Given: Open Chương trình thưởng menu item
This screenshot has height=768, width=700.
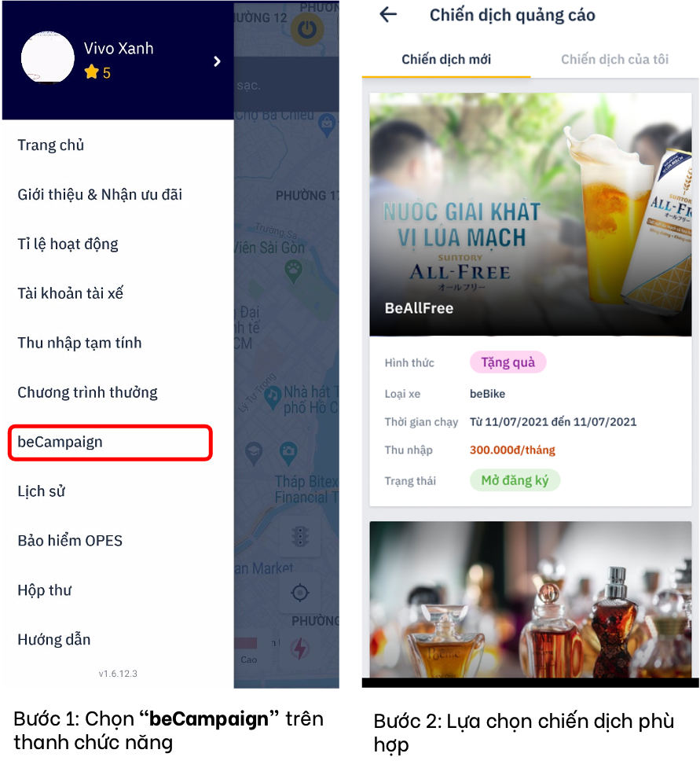Looking at the screenshot, I should pyautogui.click(x=88, y=392).
